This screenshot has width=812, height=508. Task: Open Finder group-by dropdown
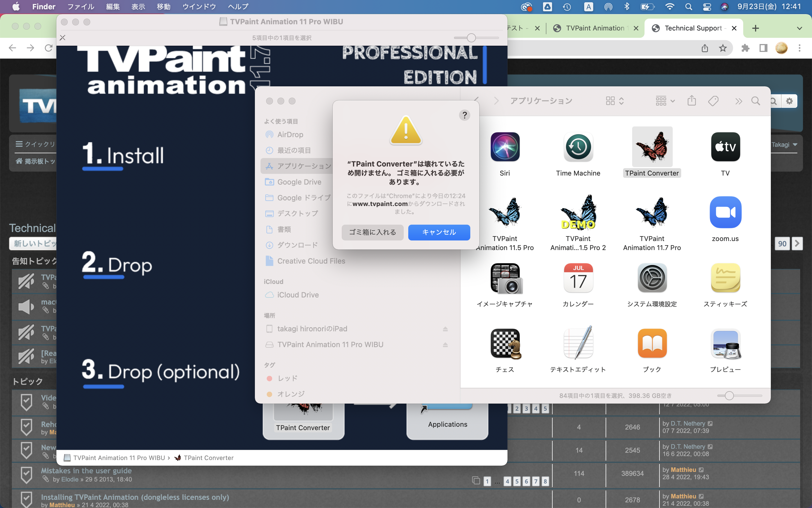665,101
